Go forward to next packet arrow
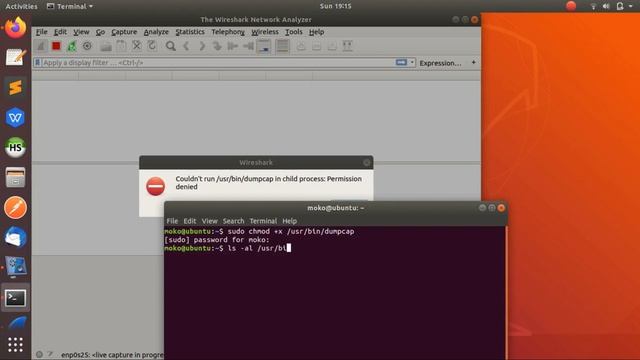 click(202, 46)
